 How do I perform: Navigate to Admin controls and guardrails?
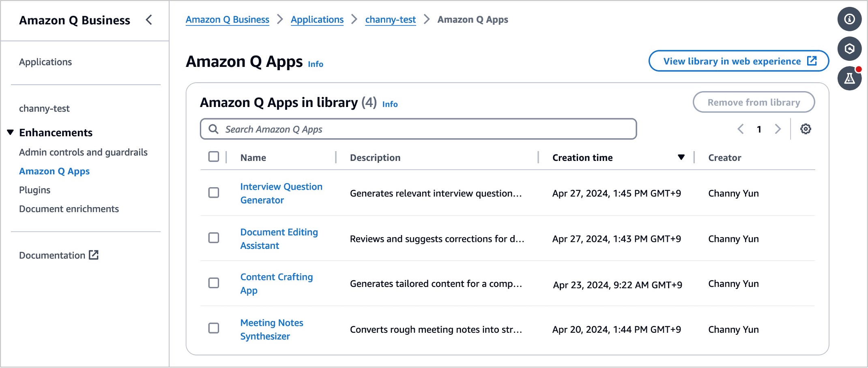tap(83, 152)
